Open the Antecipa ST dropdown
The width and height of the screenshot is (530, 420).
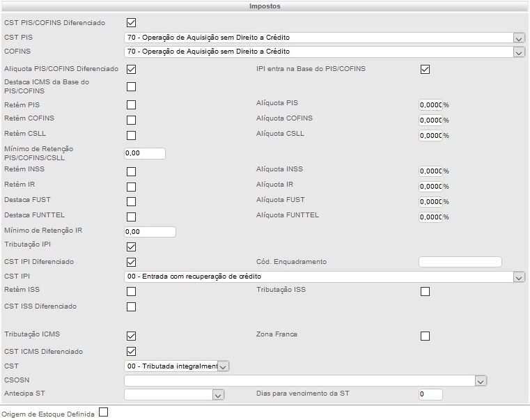pyautogui.click(x=174, y=395)
